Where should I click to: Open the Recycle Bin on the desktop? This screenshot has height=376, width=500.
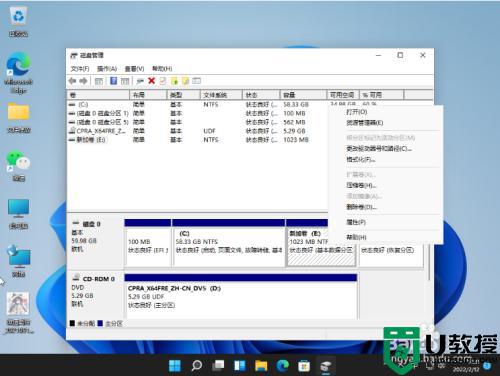pos(19,22)
